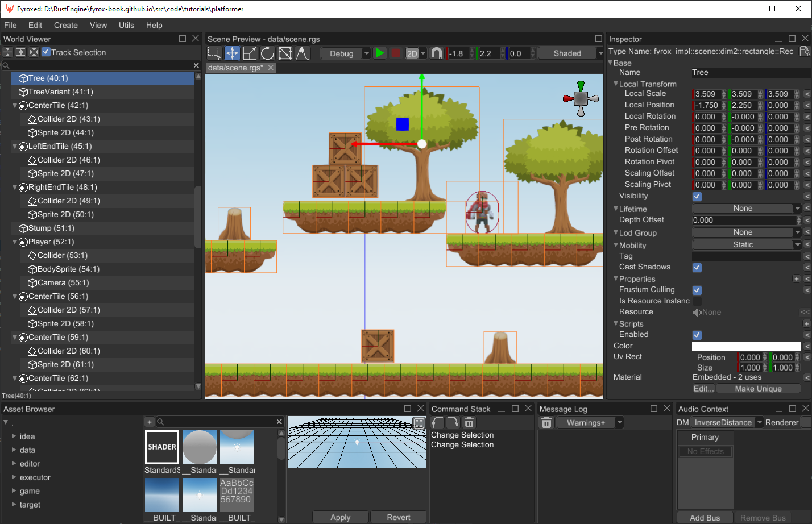The height and width of the screenshot is (524, 812).
Task: Close the World Viewer panel
Action: click(196, 39)
